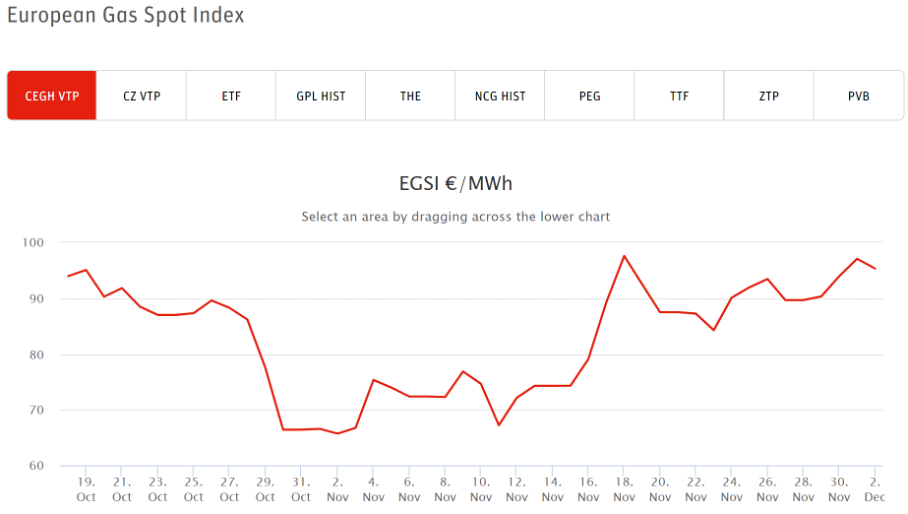Click the line's sharp dip at 11 Nov
The height and width of the screenshot is (514, 908).
point(498,425)
